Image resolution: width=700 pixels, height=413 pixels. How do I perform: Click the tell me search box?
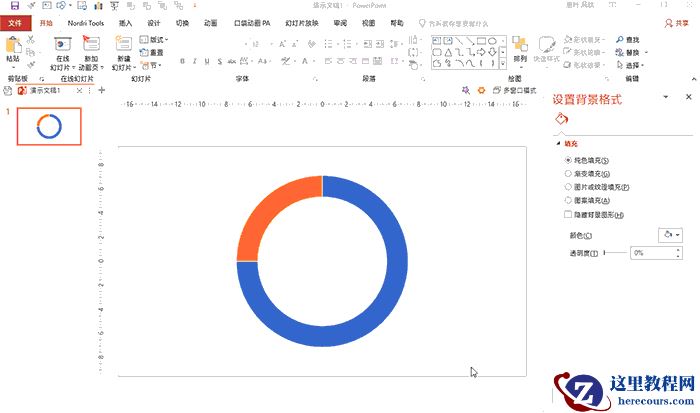(454, 23)
